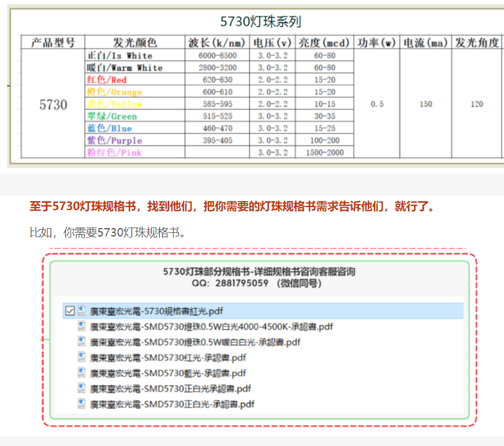This screenshot has width=504, height=446.
Task: Click the 发光角度 column header
Action: [x=477, y=42]
